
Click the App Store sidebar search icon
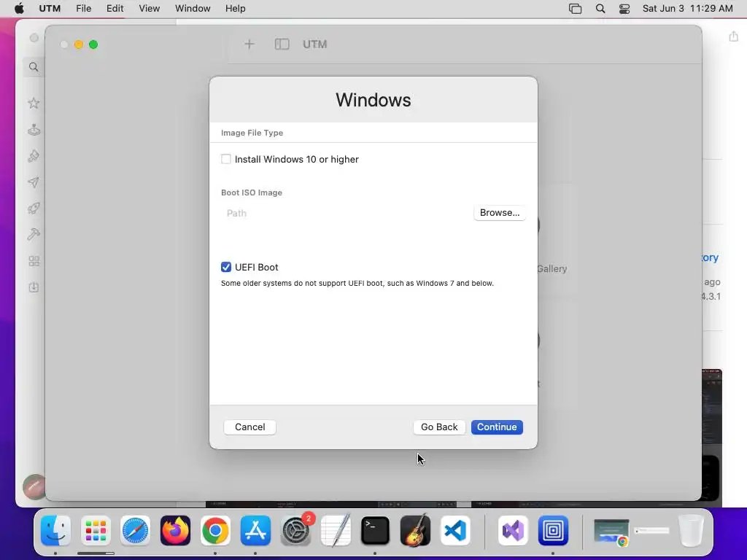(34, 67)
